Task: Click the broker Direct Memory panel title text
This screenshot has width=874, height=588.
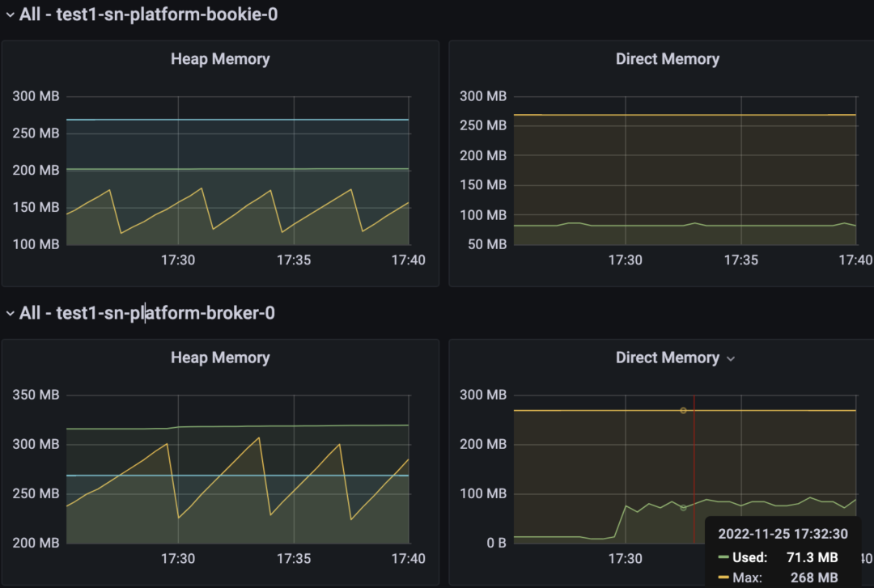Action: tap(667, 357)
